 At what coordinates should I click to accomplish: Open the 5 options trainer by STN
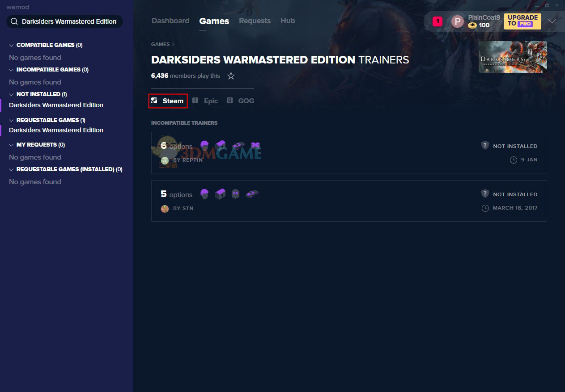tap(349, 201)
